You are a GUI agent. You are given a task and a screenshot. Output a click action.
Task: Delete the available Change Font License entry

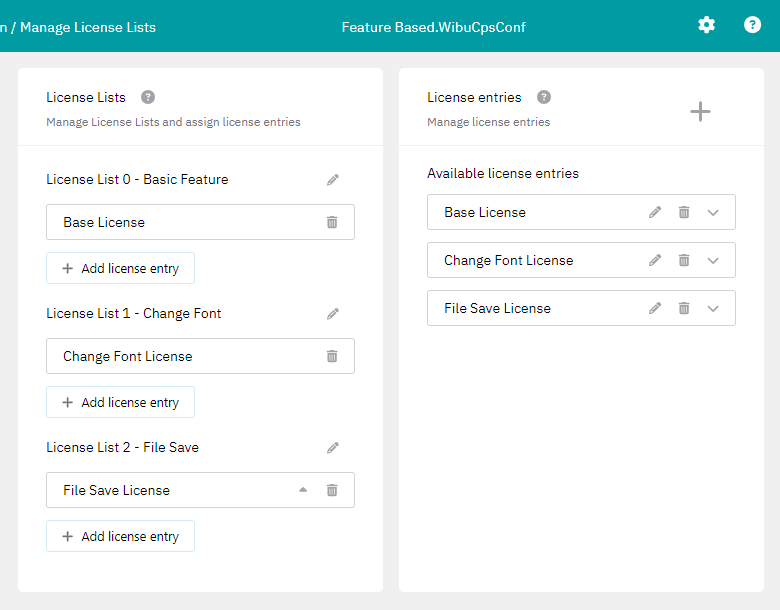684,260
